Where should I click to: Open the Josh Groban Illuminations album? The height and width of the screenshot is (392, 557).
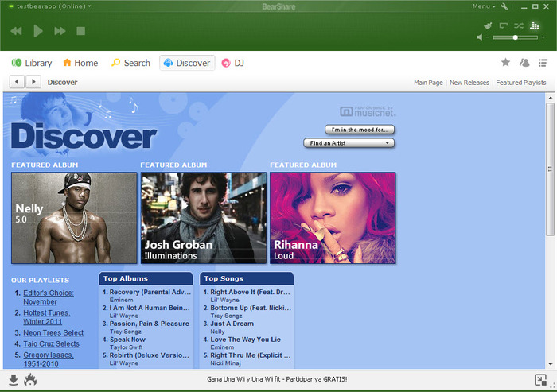[204, 218]
